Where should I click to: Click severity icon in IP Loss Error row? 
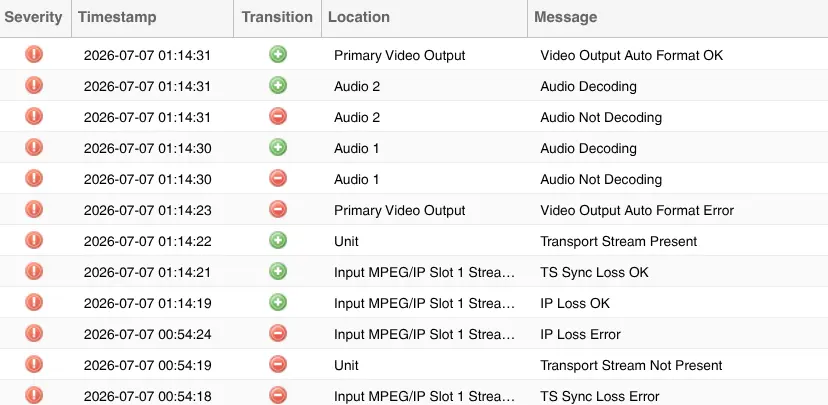[x=34, y=334]
